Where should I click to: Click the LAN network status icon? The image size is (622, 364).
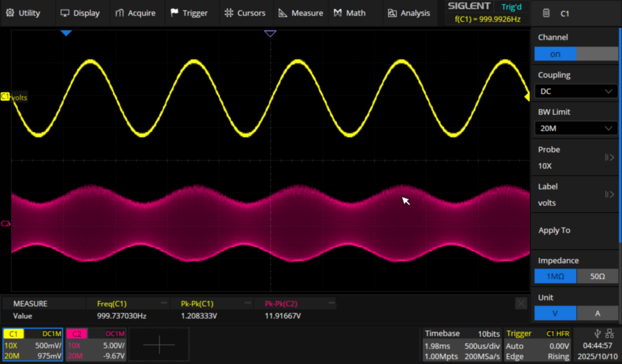click(x=609, y=332)
